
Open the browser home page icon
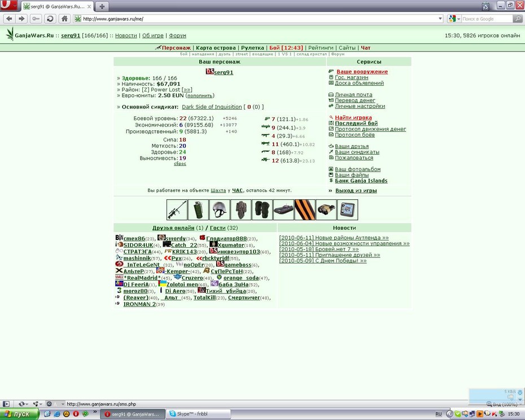(64, 19)
